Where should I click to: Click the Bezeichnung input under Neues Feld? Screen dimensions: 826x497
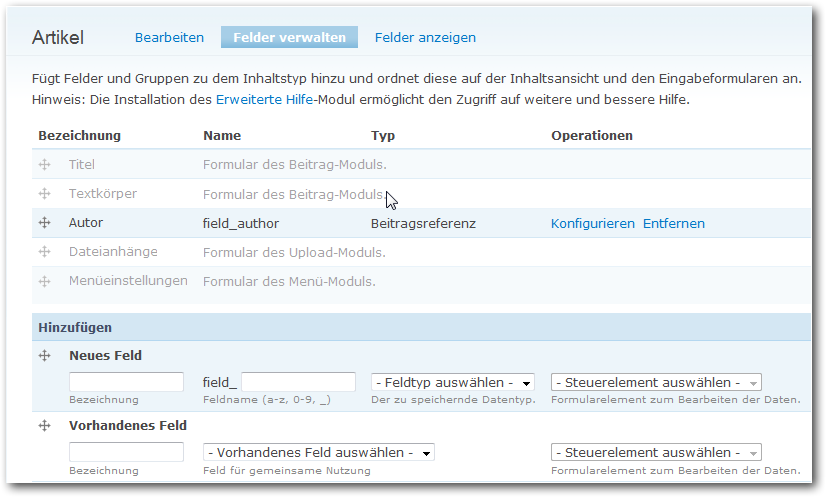tap(126, 382)
